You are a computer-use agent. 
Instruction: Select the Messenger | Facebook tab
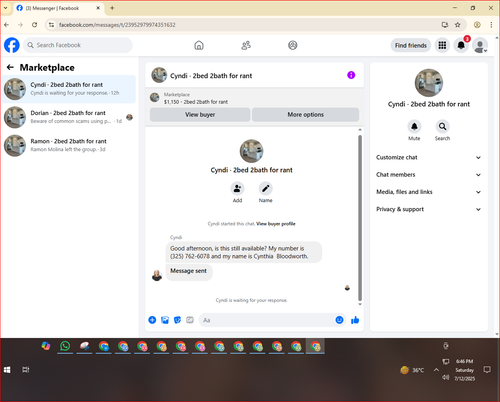click(59, 8)
